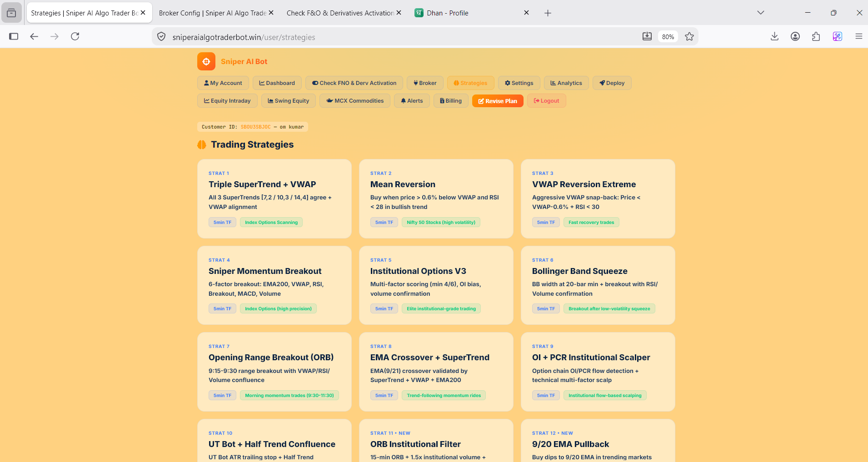Open the recent browsing tab overview icon

click(11, 13)
